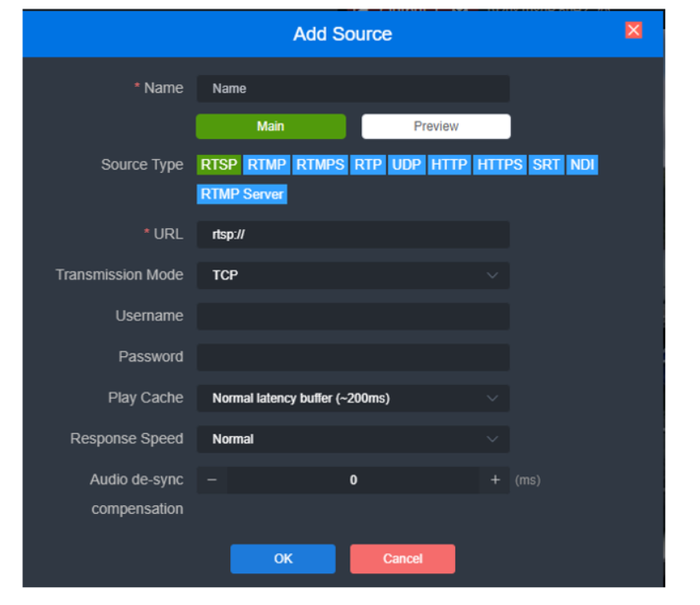Viewport: 700px width, 605px height.
Task: Click the Transmission Mode label
Action: pyautogui.click(x=119, y=275)
